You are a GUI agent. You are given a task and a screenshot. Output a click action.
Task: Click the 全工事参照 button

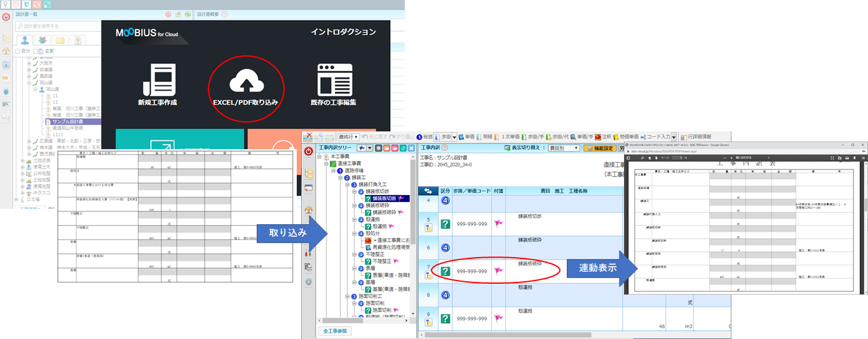(335, 331)
